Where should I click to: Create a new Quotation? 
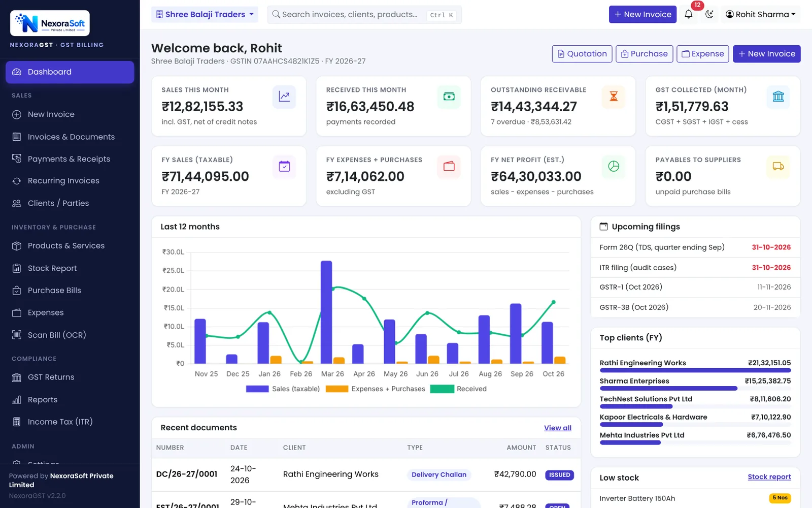click(582, 54)
